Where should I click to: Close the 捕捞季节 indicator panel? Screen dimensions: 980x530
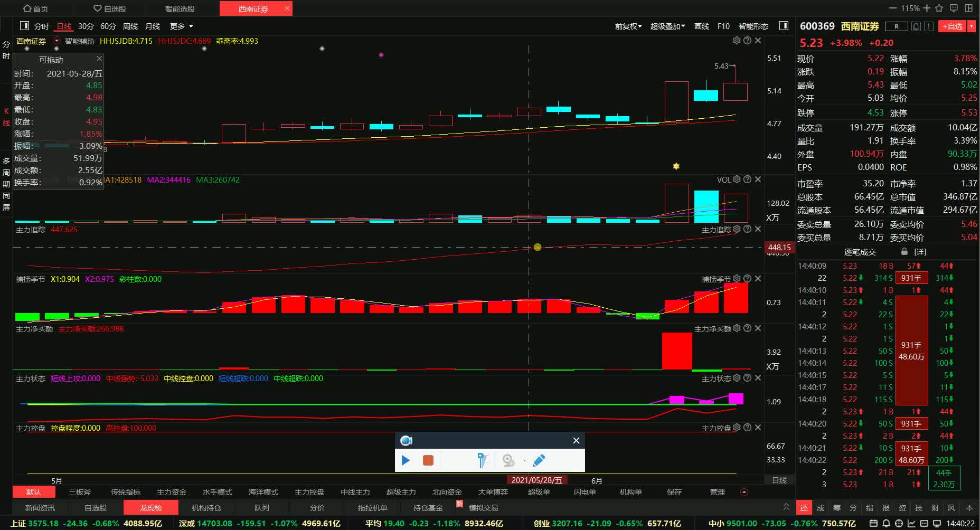[758, 279]
